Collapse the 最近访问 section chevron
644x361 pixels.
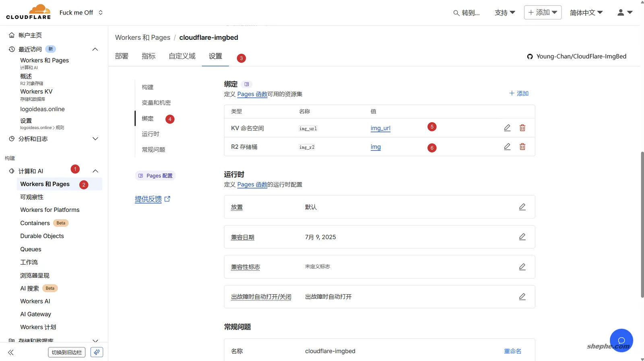95,49
